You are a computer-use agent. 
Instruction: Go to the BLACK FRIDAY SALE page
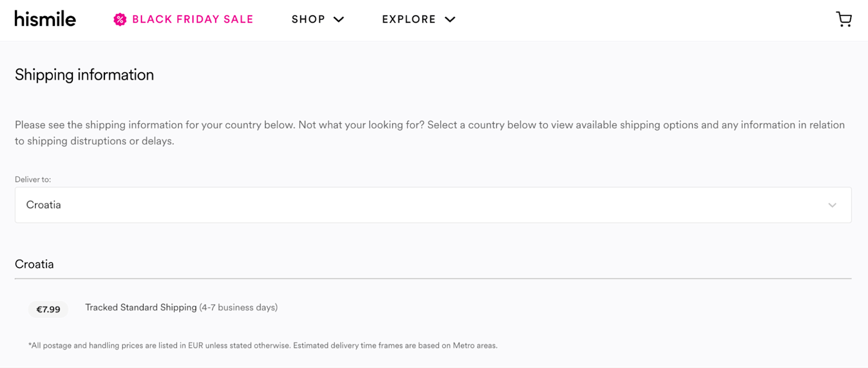tap(192, 20)
